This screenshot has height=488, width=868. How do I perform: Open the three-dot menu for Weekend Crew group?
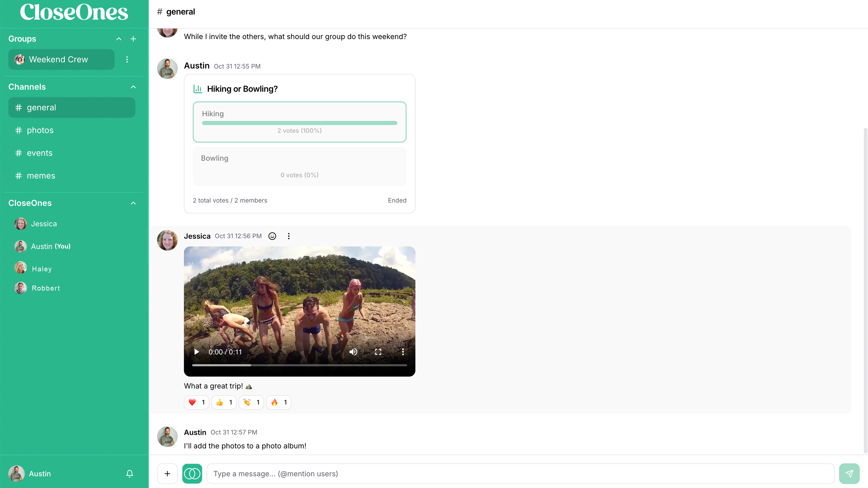(127, 59)
